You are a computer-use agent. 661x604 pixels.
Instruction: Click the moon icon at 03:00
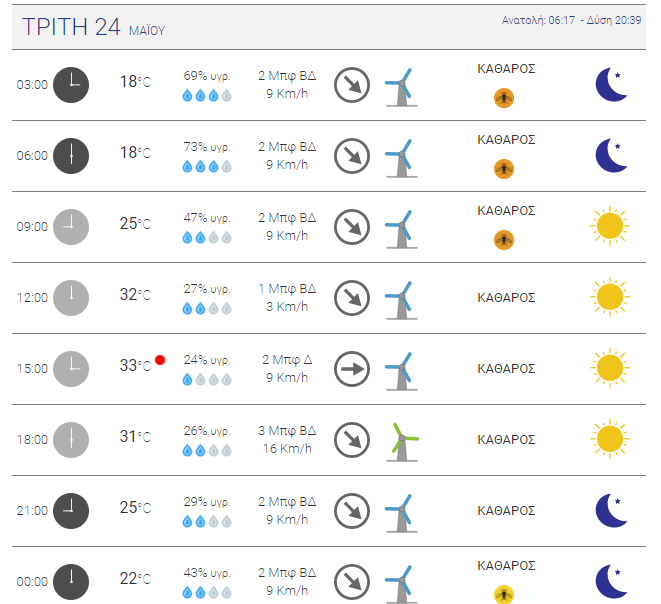point(611,84)
